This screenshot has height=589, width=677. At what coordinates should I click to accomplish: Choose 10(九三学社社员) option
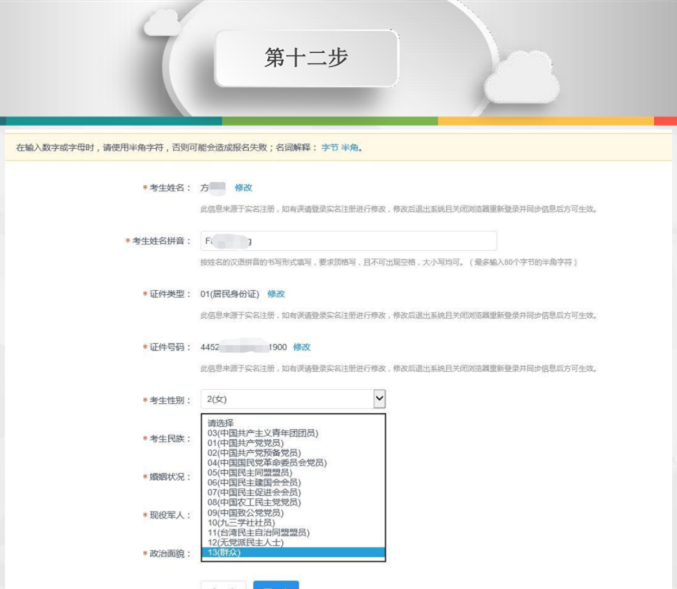click(x=241, y=523)
